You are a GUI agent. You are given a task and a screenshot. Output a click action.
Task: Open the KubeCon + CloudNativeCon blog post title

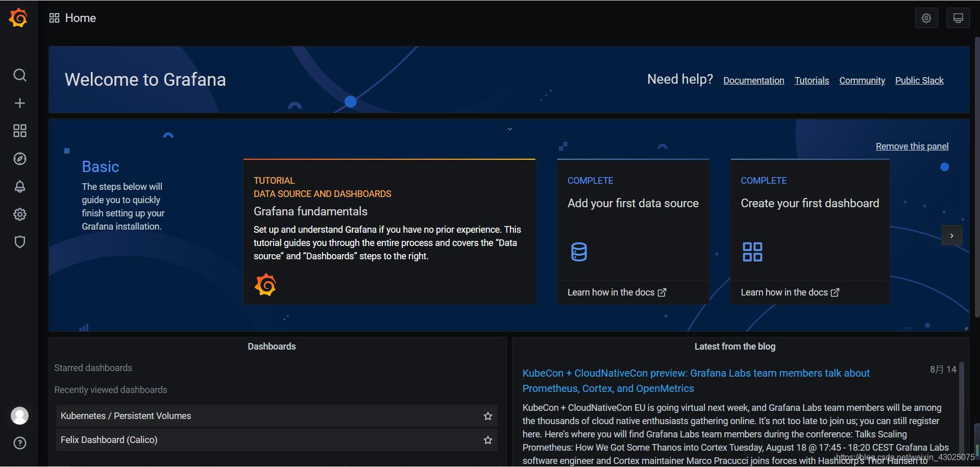click(696, 381)
